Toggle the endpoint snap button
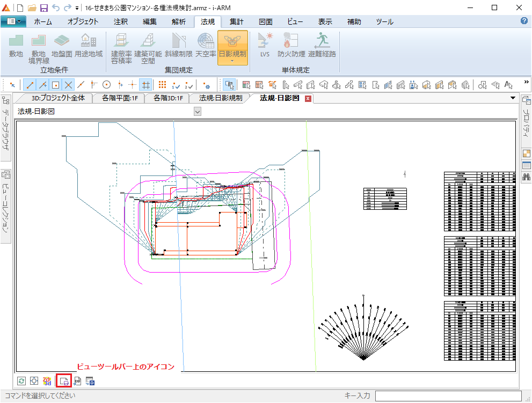This screenshot has height=403, width=532. tap(30, 85)
